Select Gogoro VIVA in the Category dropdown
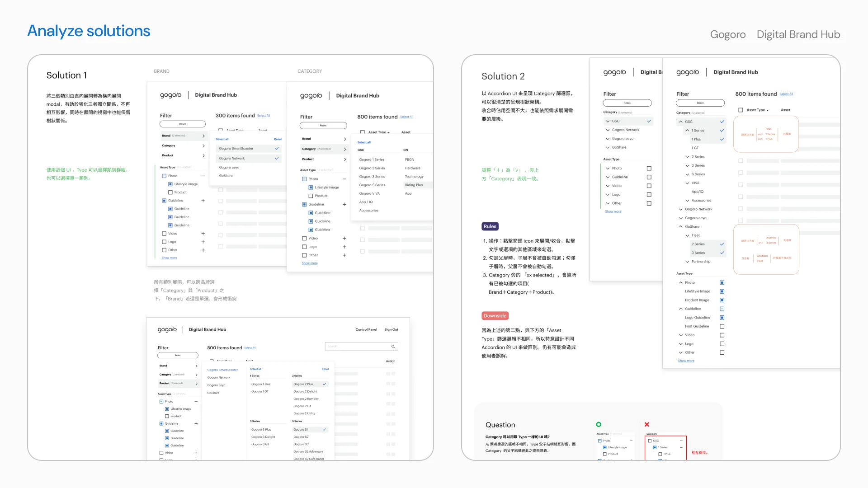 (369, 193)
